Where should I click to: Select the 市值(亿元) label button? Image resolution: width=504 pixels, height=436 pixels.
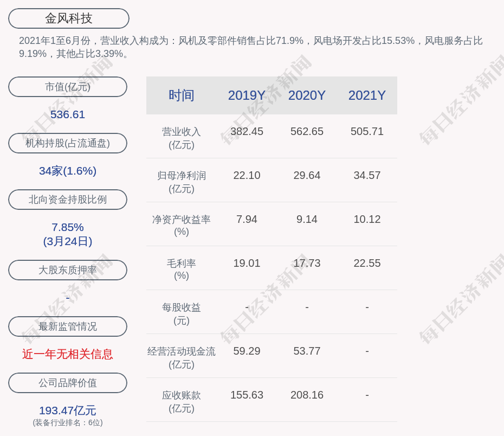[68, 87]
